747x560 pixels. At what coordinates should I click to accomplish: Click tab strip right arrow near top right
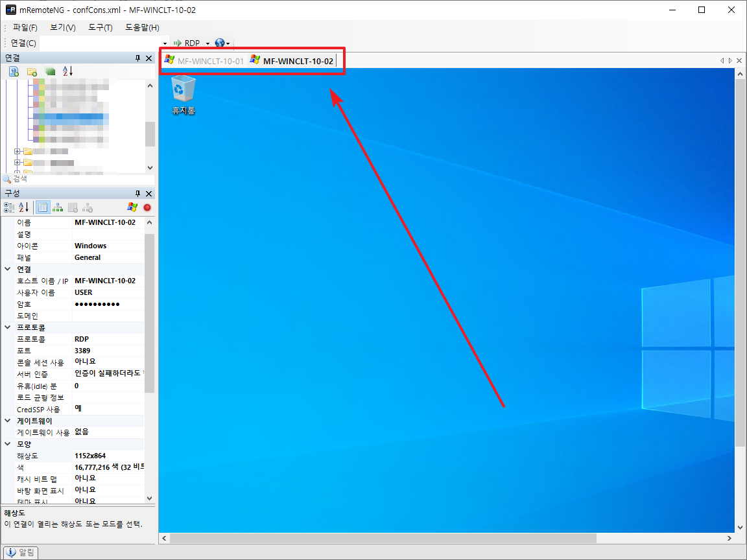pos(730,60)
